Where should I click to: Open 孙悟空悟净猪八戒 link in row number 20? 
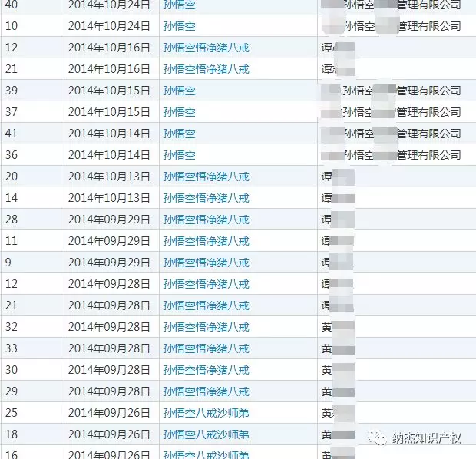pyautogui.click(x=206, y=177)
